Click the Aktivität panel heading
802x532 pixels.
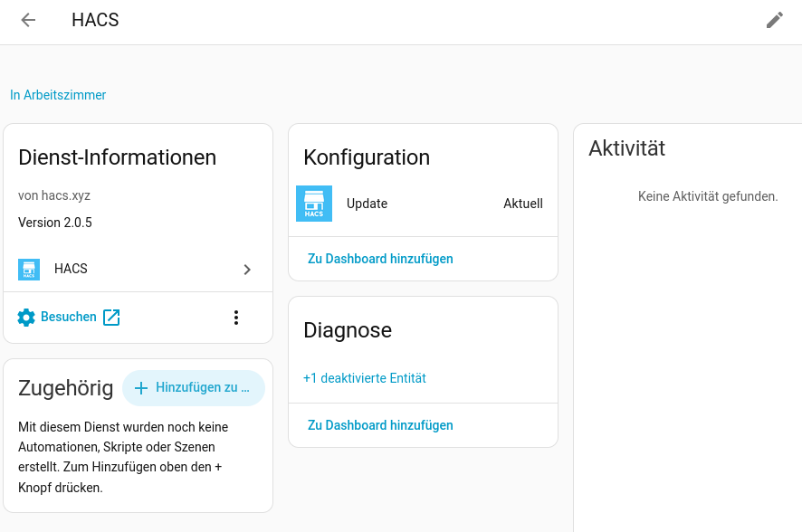click(626, 148)
